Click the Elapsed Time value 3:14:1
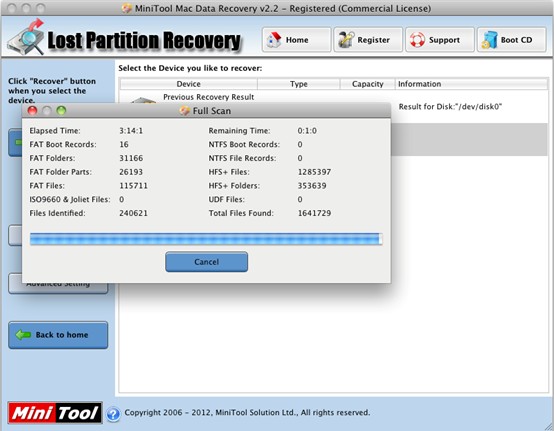The height and width of the screenshot is (431, 554). click(x=131, y=131)
